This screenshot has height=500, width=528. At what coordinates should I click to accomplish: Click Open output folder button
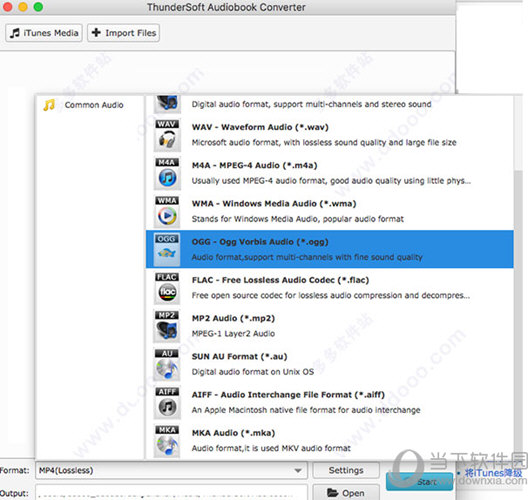click(x=346, y=493)
